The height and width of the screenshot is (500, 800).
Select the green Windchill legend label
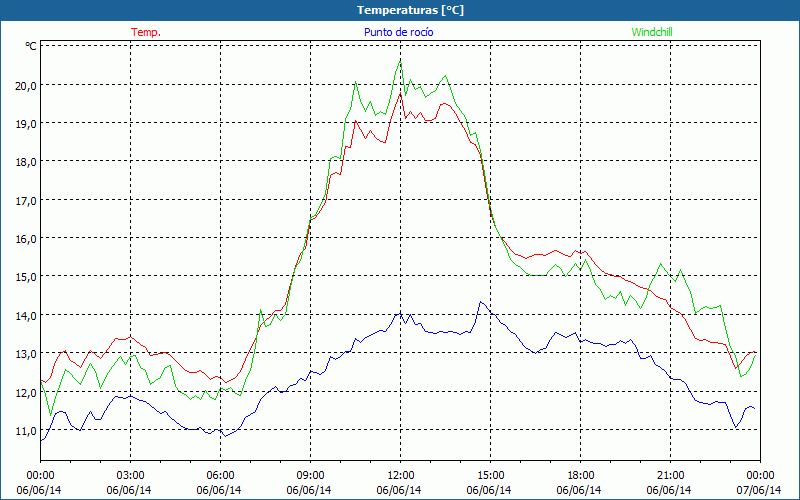tap(652, 32)
